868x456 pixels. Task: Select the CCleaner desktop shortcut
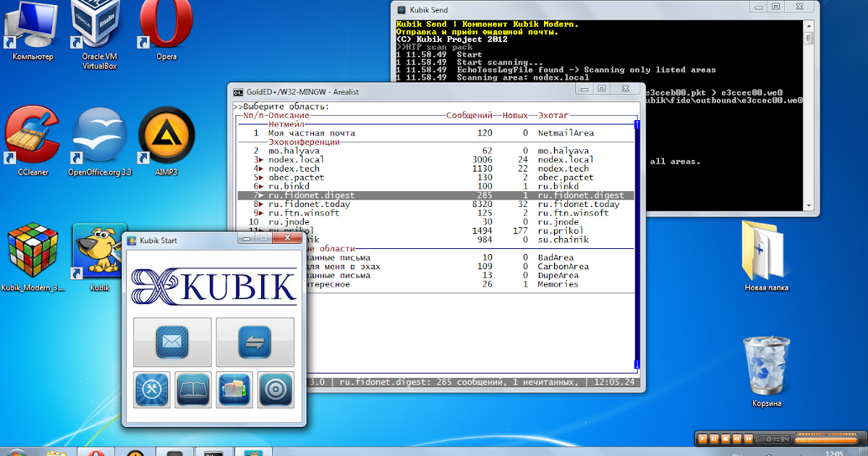(32, 141)
